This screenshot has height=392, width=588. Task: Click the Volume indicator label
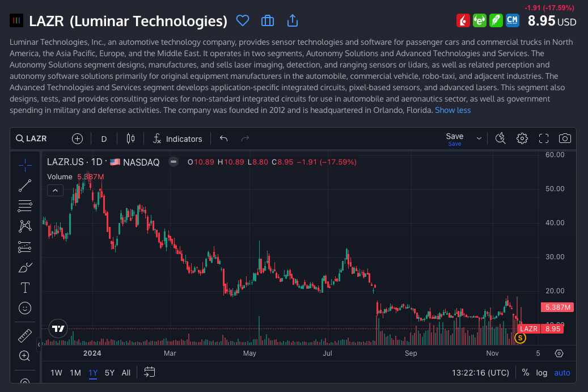coord(60,176)
